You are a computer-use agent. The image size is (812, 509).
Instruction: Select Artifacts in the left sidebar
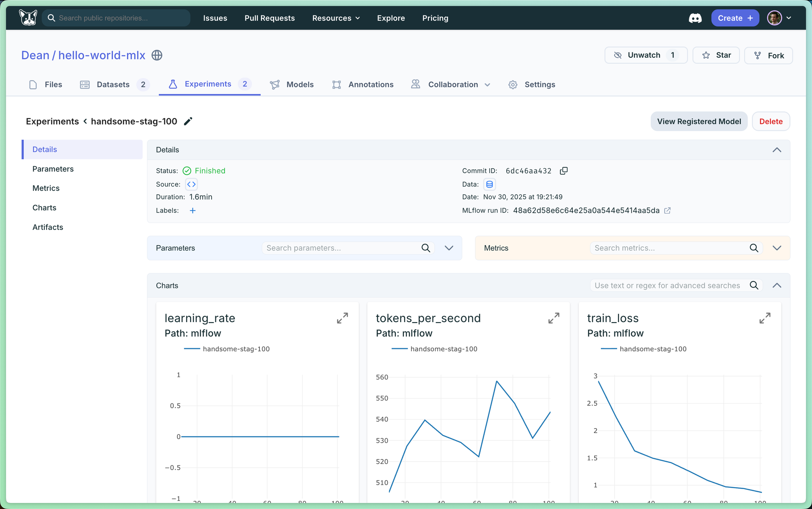(48, 227)
